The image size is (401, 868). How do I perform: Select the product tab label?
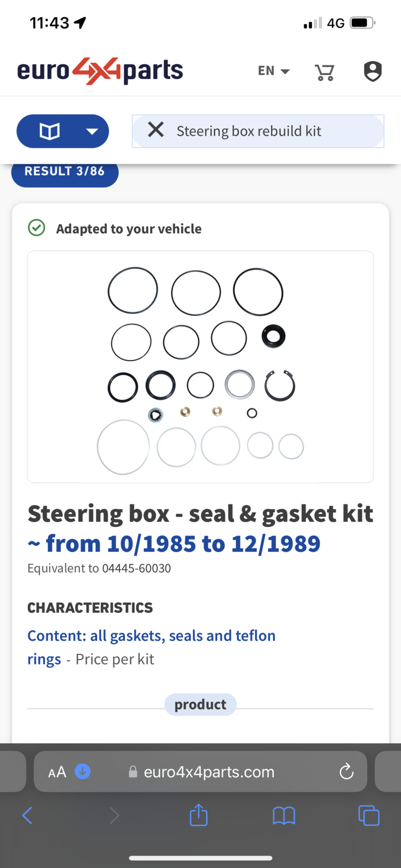[x=200, y=704]
